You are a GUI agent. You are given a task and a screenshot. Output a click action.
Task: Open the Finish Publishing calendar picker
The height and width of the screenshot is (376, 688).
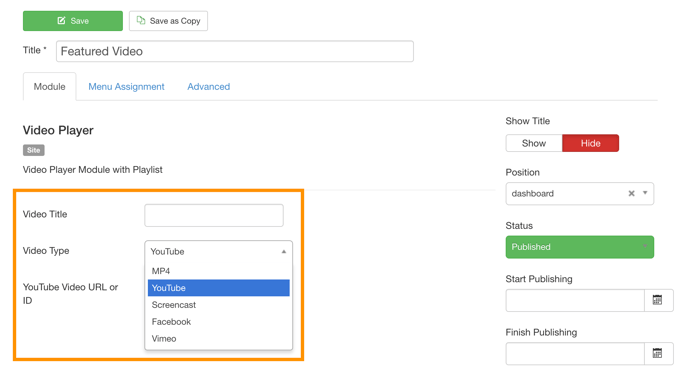tap(658, 354)
